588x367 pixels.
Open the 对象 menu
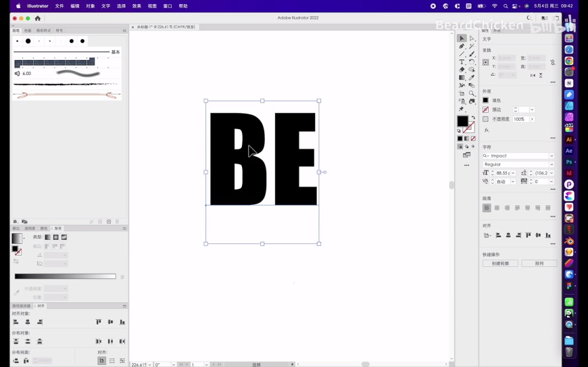(x=91, y=6)
